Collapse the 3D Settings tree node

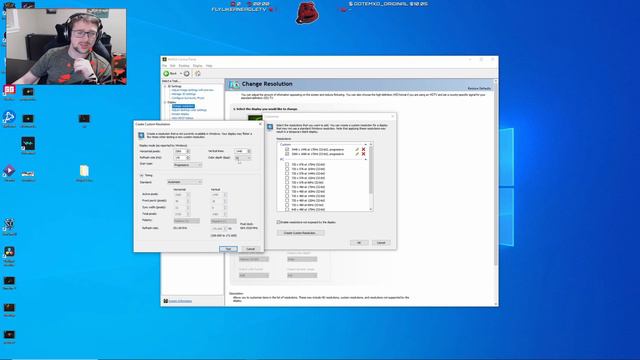coord(165,87)
